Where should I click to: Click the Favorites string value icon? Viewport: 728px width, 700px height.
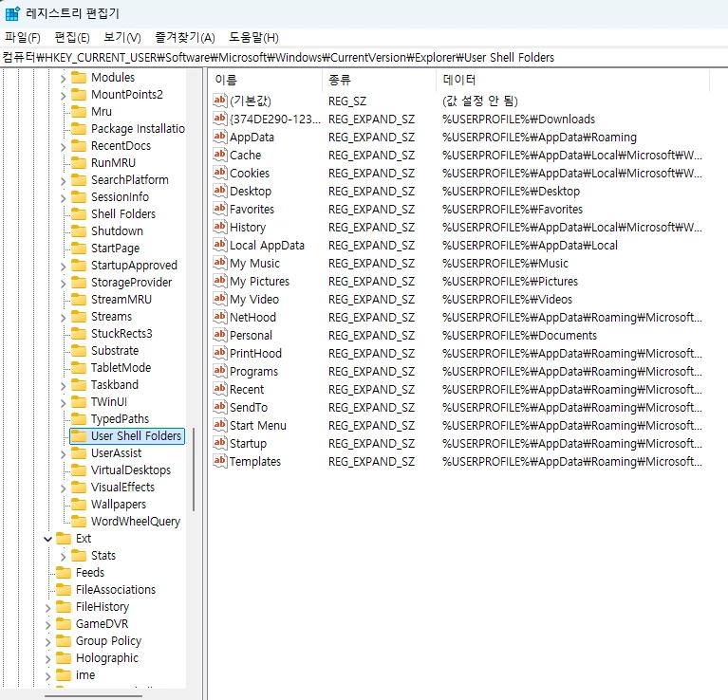point(220,209)
